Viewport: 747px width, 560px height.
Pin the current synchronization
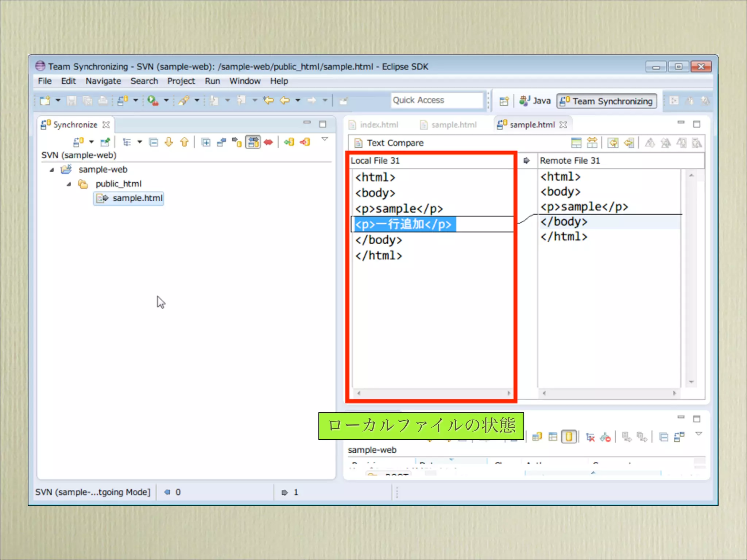105,142
